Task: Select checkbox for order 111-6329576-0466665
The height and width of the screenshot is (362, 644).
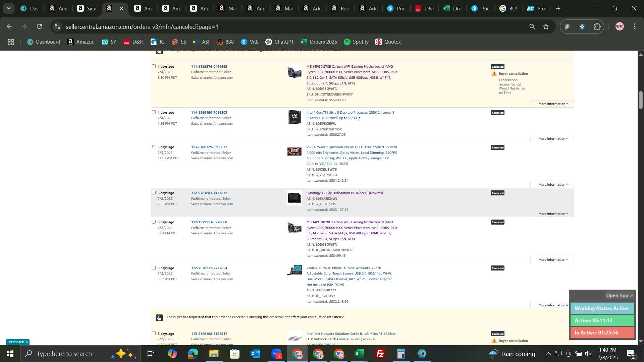Action: (154, 66)
